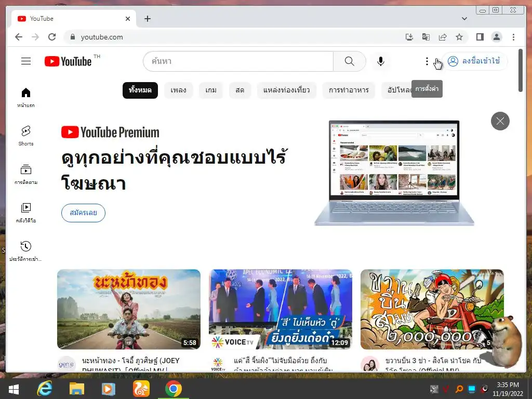532x399 pixels.
Task: Click the site lock icon
Action: (x=72, y=37)
